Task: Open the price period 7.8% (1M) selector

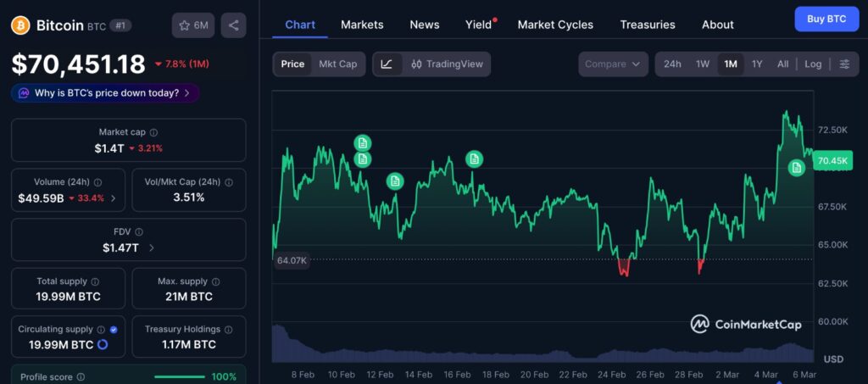Action: [182, 64]
